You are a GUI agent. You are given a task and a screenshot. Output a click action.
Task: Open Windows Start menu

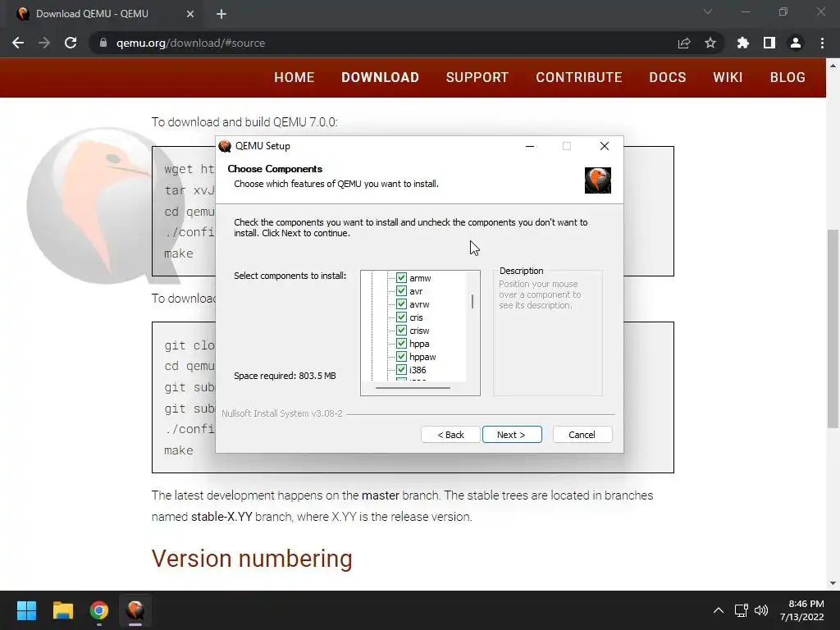tap(26, 610)
